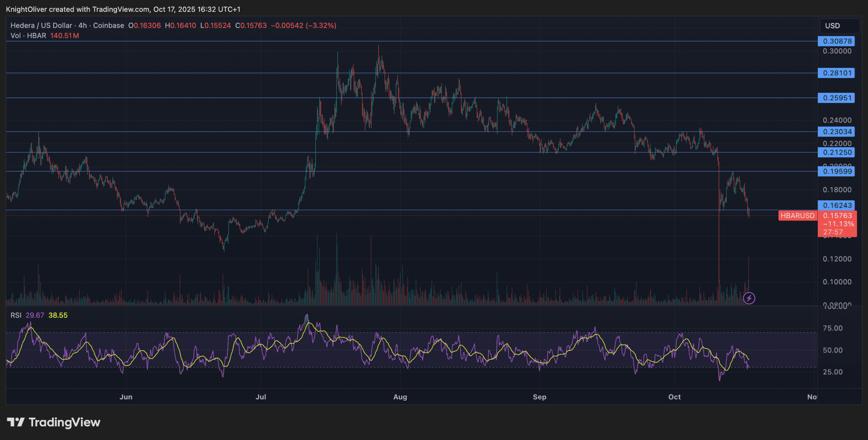
Task: Select the 0.16243 price level label
Action: coord(836,205)
